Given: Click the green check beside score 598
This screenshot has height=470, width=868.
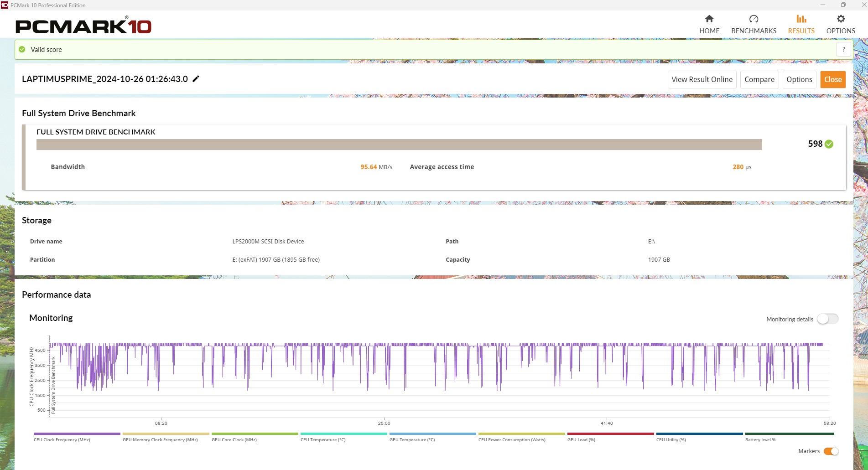Looking at the screenshot, I should coord(829,144).
